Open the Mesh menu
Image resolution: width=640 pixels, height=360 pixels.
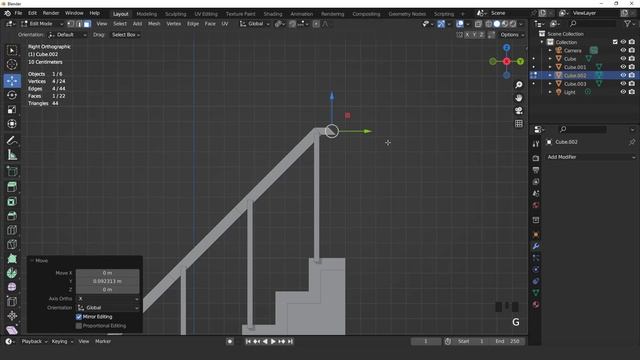pos(154,24)
